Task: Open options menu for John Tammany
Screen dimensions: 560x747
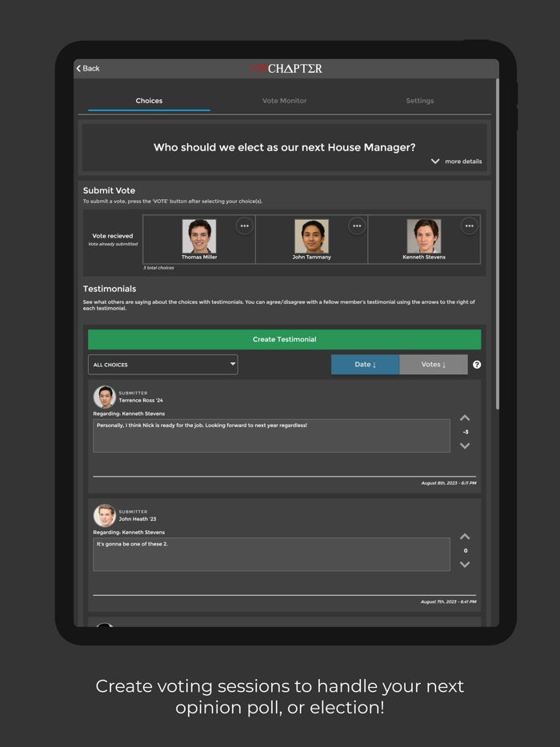Action: pyautogui.click(x=357, y=226)
